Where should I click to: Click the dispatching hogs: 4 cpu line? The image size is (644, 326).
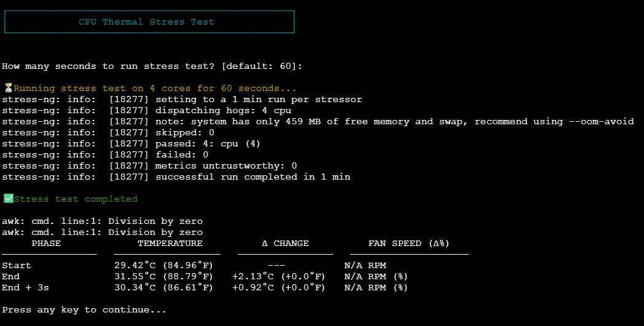[223, 110]
